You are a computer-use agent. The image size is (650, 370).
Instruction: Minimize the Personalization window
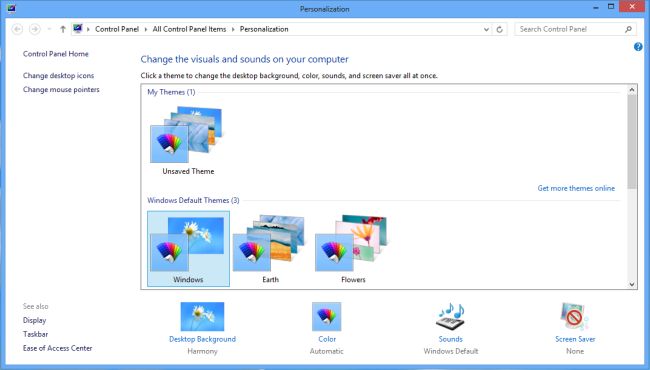(x=596, y=7)
